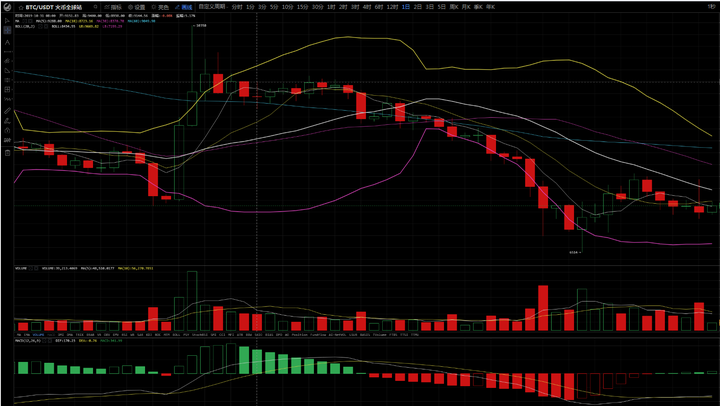This screenshot has height=406, width=720.
Task: Click the tallest green volume bar
Action: [192, 301]
